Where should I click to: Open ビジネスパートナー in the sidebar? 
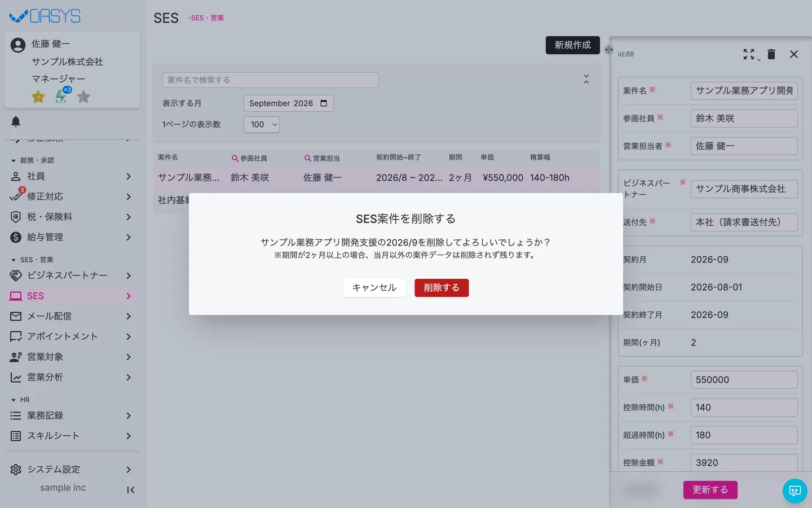click(x=72, y=275)
